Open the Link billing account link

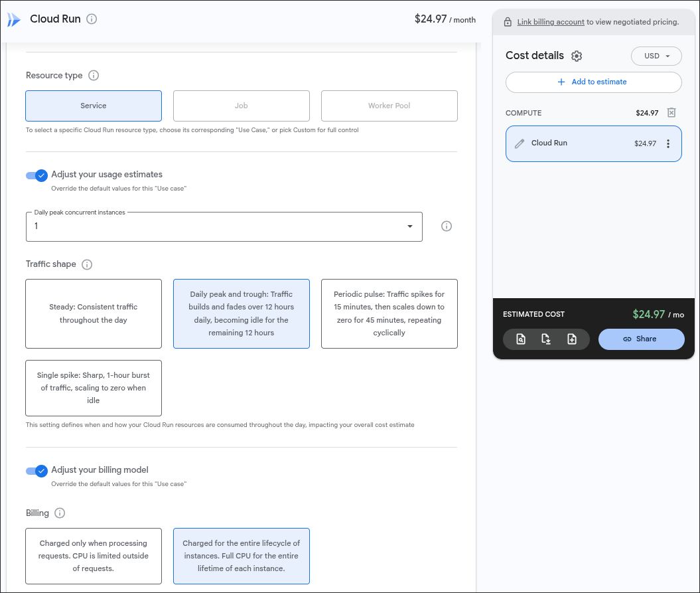(551, 22)
